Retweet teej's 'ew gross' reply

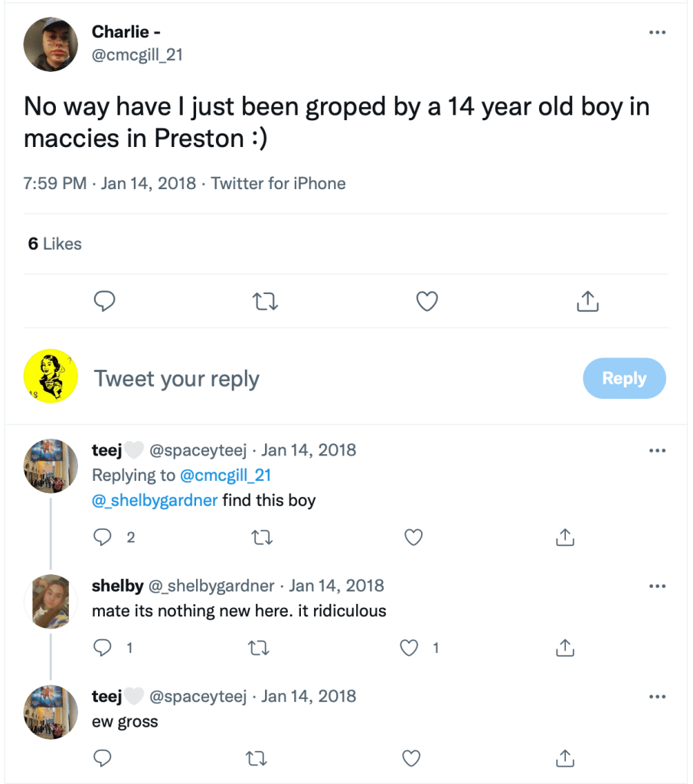click(262, 758)
